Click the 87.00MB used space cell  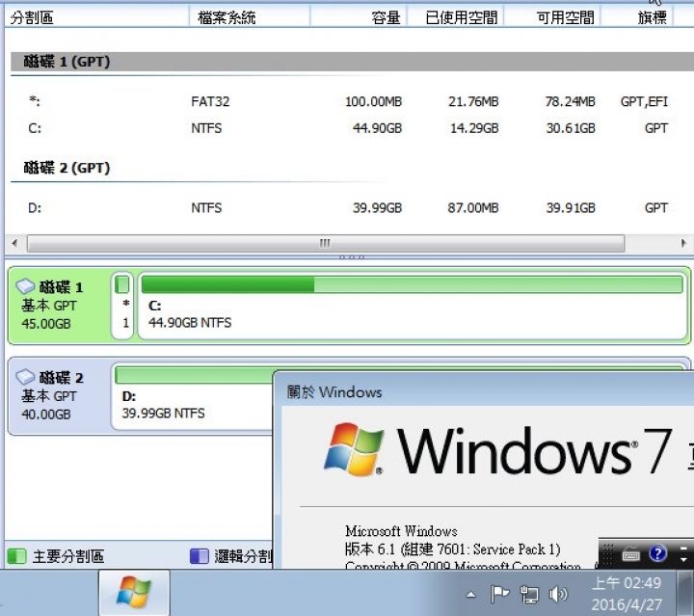[472, 208]
